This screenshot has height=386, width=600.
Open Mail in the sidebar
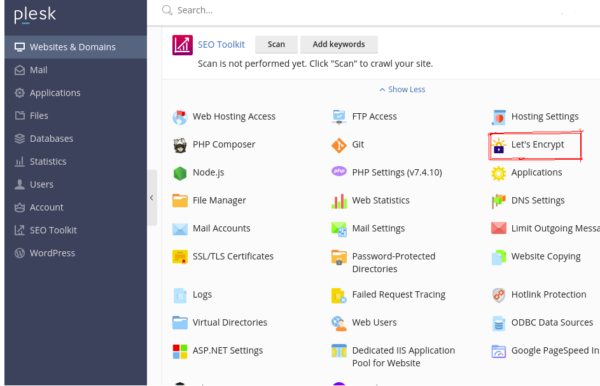pos(75,70)
